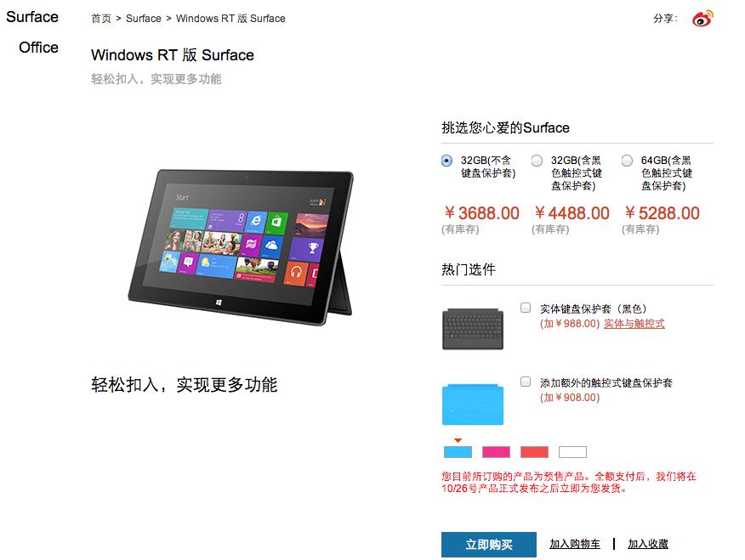Click the Surface tablet product image

[241, 246]
